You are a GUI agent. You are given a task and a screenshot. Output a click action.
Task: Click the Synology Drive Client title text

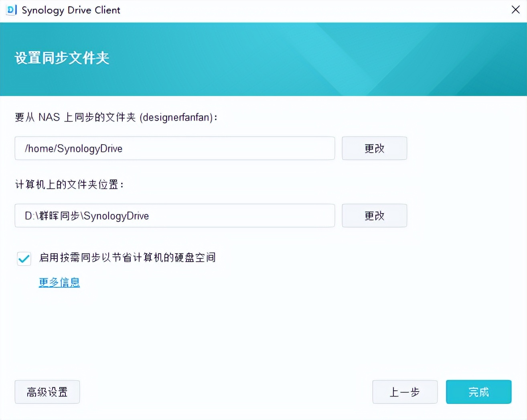click(x=70, y=10)
